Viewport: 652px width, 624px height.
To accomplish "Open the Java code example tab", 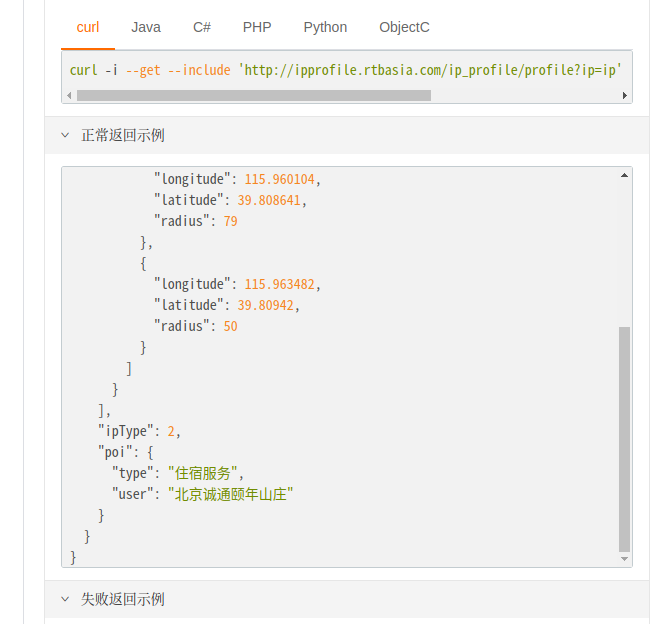I will (x=146, y=27).
